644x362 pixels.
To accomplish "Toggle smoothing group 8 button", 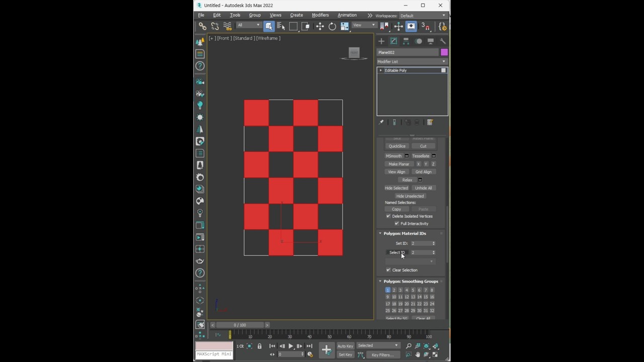I will coord(432,290).
